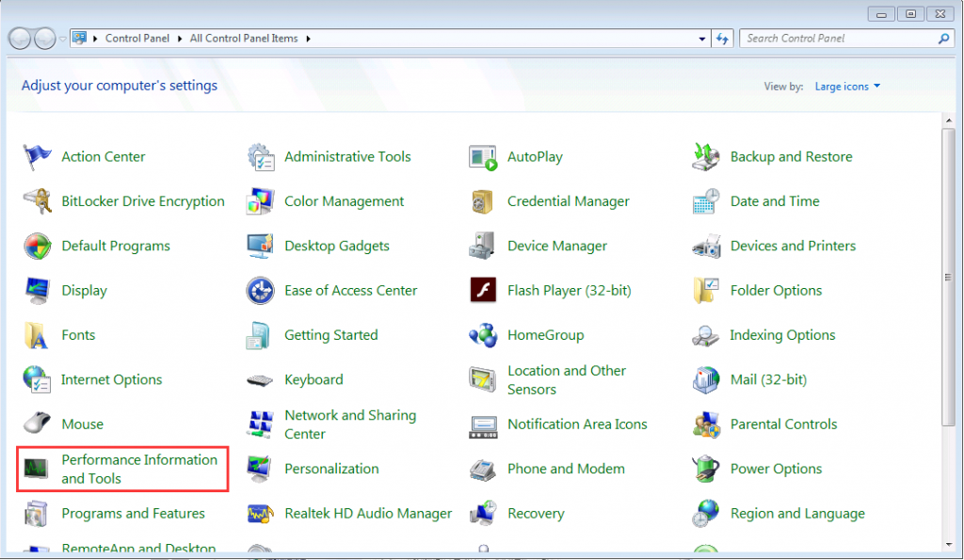Open the RemoteApp and Desktop link
Screen dimensions: 964x560
coord(139,548)
